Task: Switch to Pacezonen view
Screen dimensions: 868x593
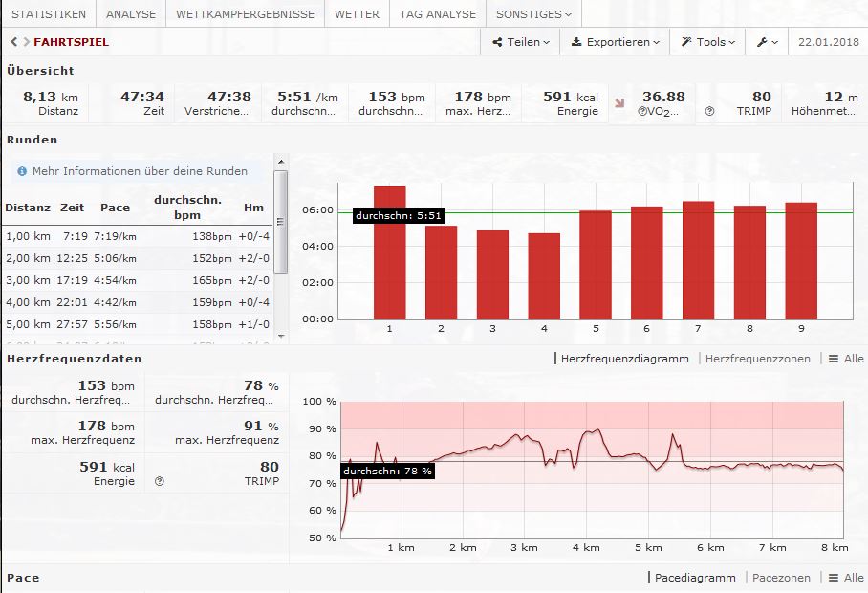Action: click(x=780, y=578)
